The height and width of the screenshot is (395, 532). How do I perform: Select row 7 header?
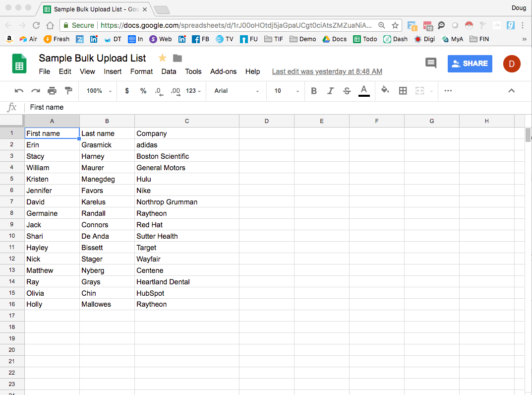pyautogui.click(x=12, y=202)
